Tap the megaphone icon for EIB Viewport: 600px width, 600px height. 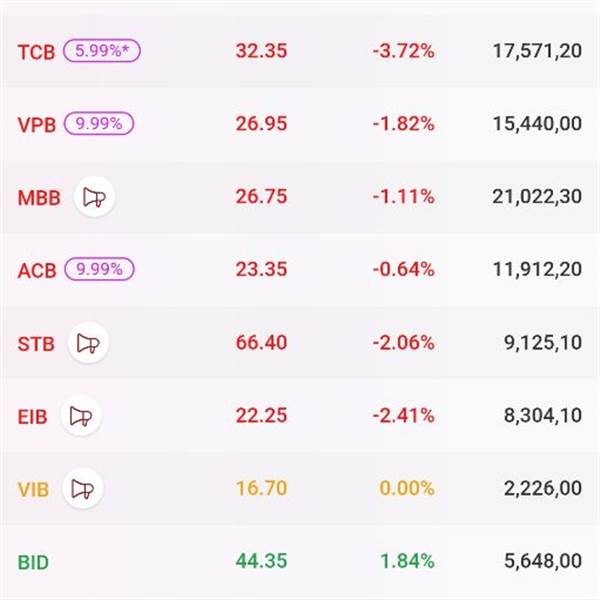click(81, 416)
